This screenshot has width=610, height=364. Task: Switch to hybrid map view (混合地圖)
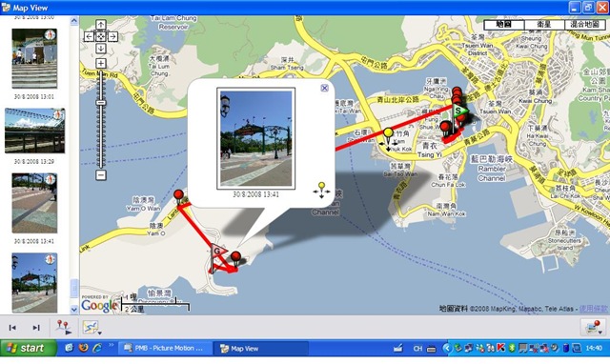pos(584,25)
